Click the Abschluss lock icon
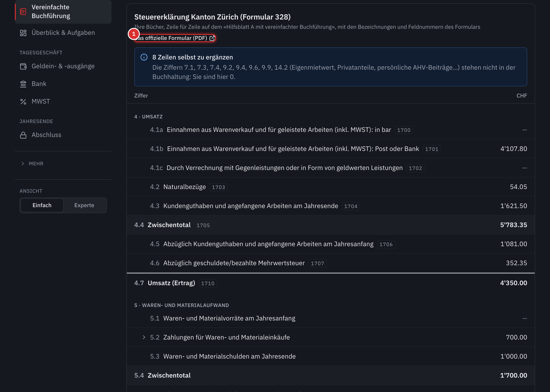Viewport: 550px width, 392px height. [23, 135]
